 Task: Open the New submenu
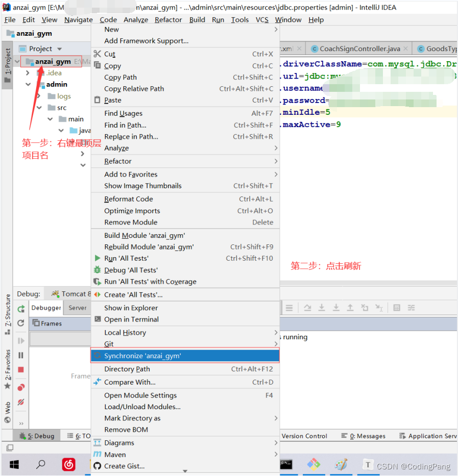click(x=185, y=30)
